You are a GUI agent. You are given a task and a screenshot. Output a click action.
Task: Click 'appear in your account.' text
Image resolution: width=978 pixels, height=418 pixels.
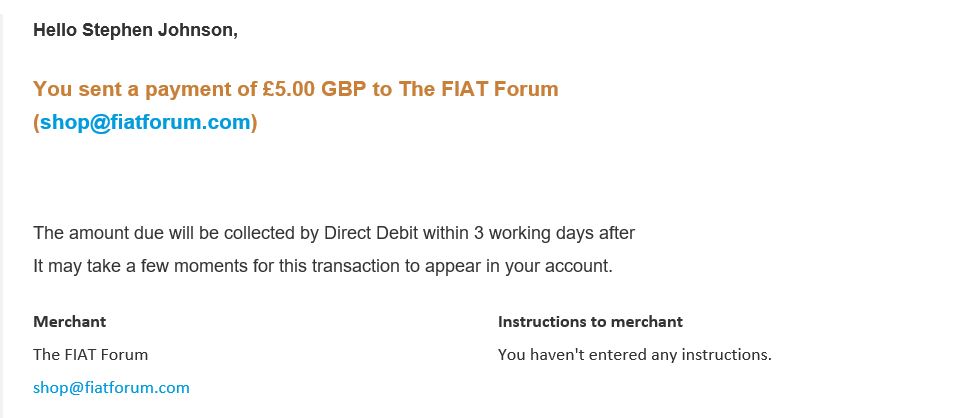pos(519,266)
